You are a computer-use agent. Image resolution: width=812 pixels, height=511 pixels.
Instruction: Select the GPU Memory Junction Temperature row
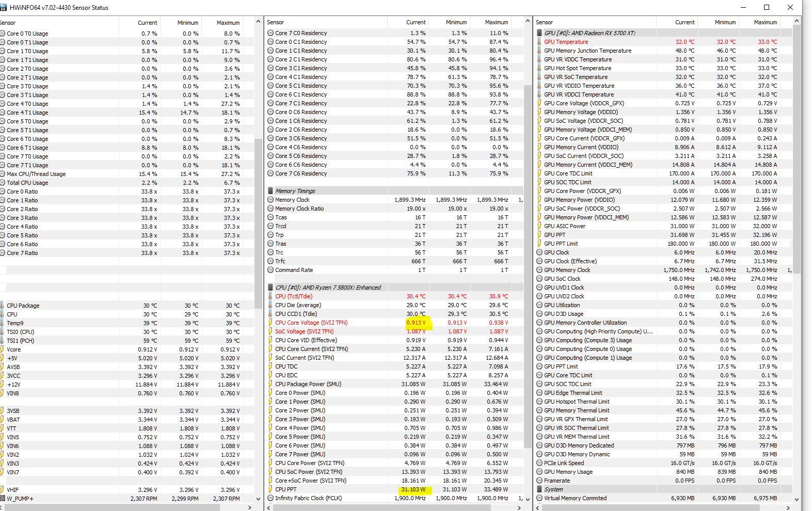pos(664,51)
